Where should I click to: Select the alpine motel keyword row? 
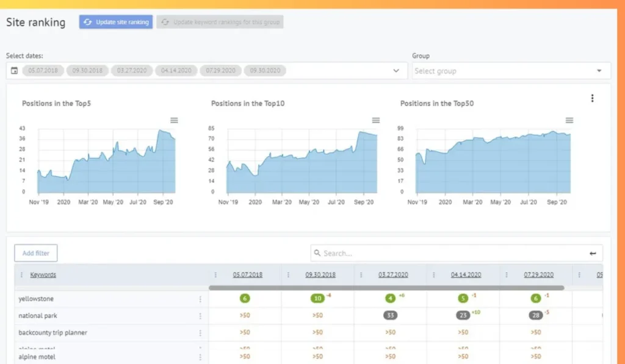point(37,357)
